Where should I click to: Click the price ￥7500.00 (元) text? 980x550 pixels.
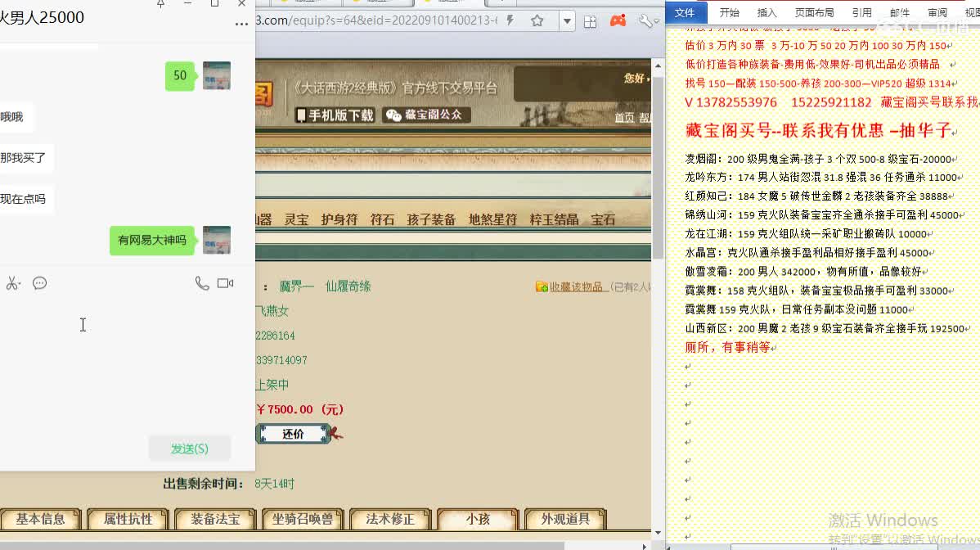[300, 409]
